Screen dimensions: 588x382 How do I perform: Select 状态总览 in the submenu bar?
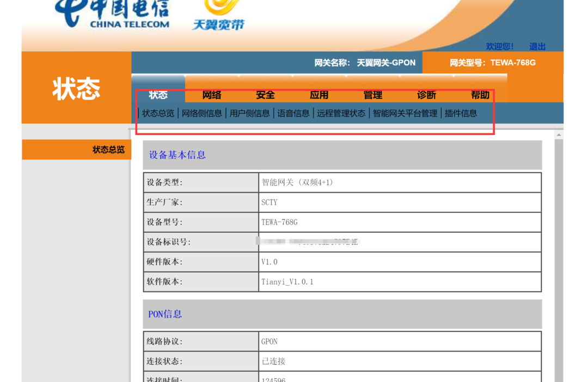(x=158, y=113)
